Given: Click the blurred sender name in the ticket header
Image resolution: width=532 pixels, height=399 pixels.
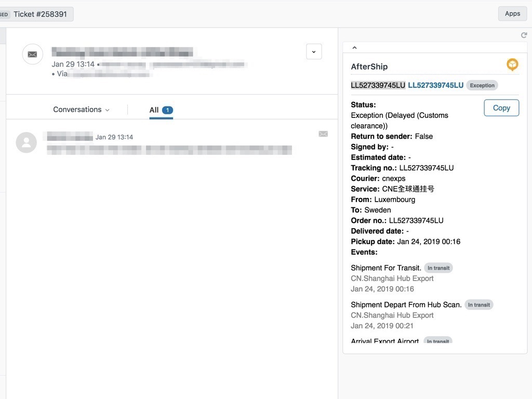Looking at the screenshot, I should point(122,52).
